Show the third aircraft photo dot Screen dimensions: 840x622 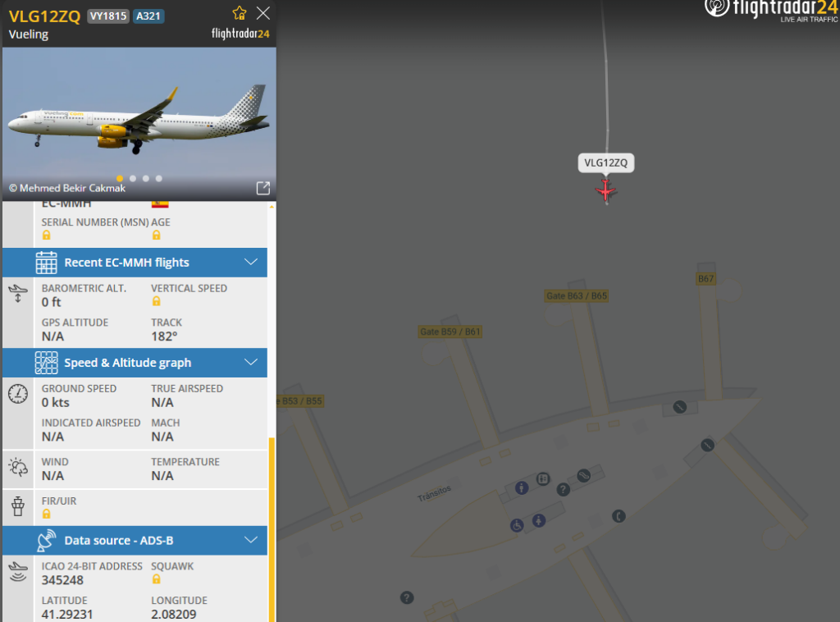coord(146,178)
